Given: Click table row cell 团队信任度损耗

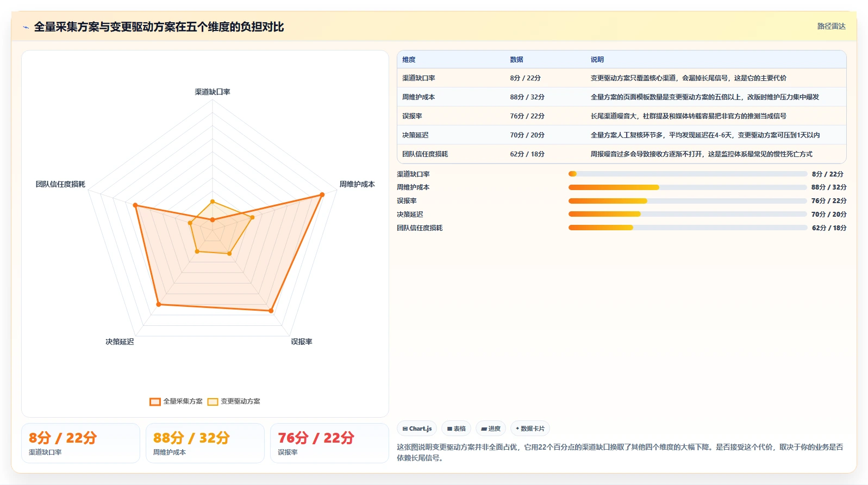Looking at the screenshot, I should click(x=425, y=154).
